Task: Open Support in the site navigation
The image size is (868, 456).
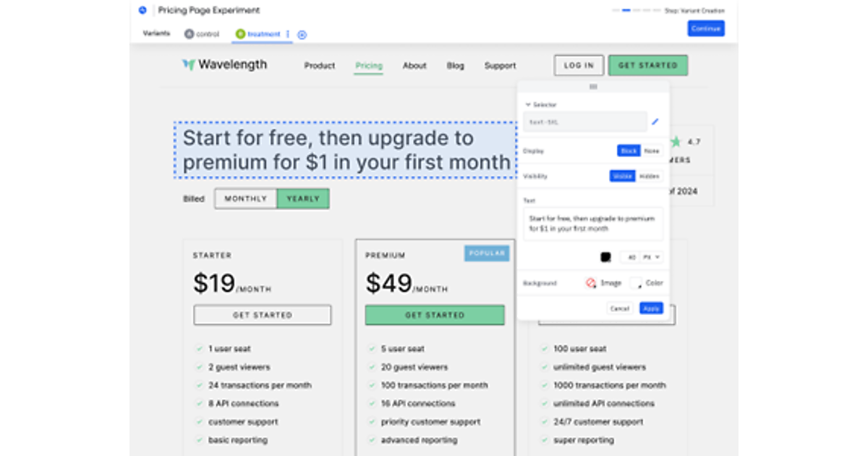Action: (x=500, y=66)
